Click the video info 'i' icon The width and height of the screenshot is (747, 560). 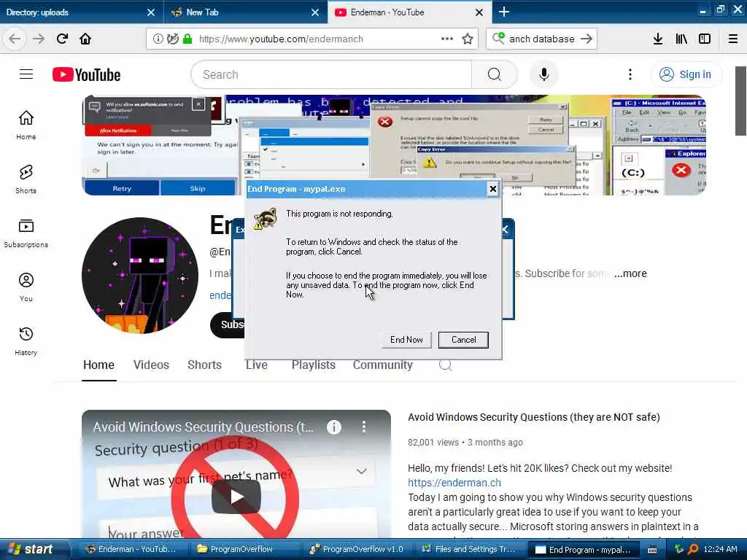[x=334, y=427]
